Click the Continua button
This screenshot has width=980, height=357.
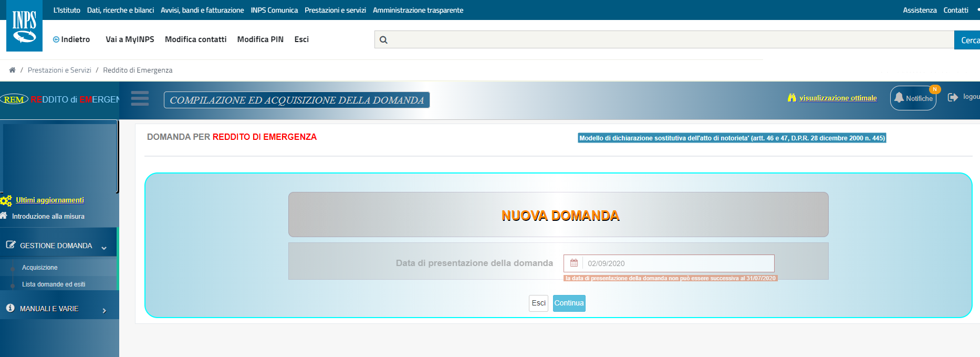569,303
